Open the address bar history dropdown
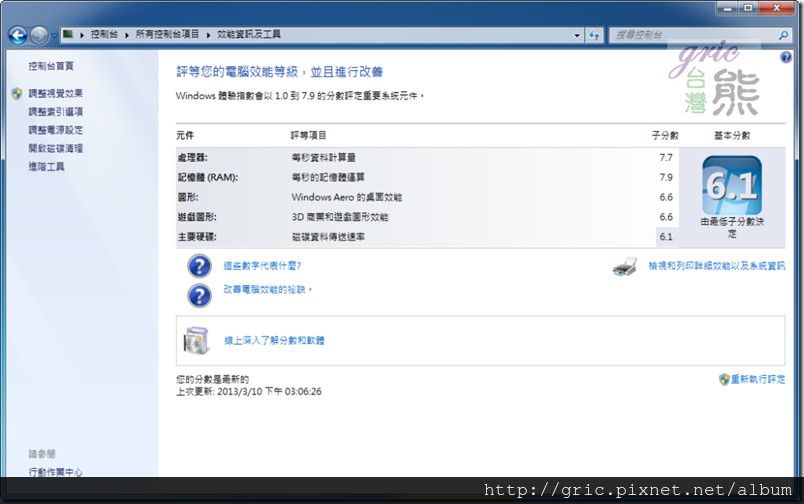The width and height of the screenshot is (804, 504). tap(577, 35)
